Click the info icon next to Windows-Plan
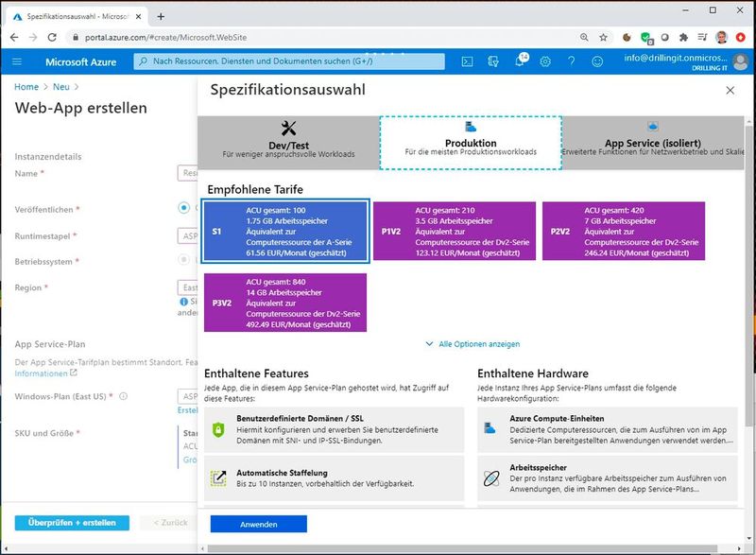This screenshot has height=555, width=756. [124, 396]
